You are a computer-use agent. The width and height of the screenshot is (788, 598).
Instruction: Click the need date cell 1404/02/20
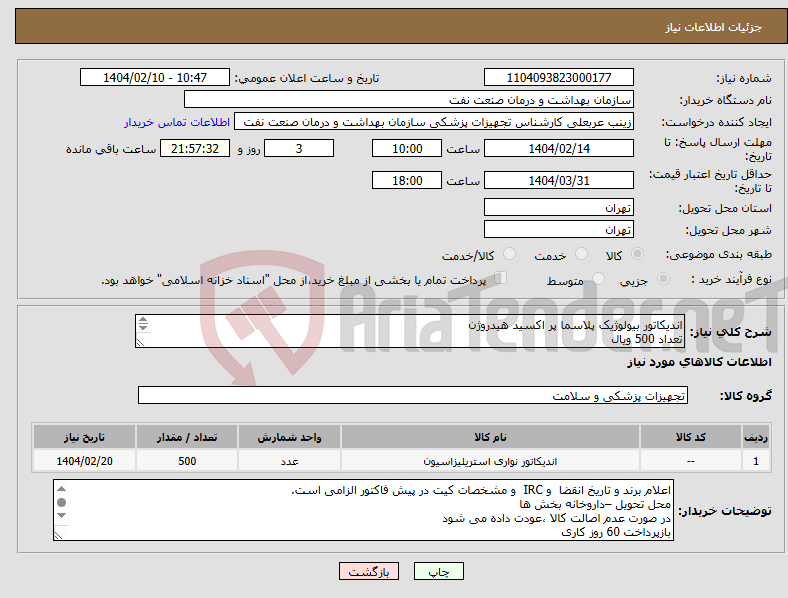[x=84, y=461]
